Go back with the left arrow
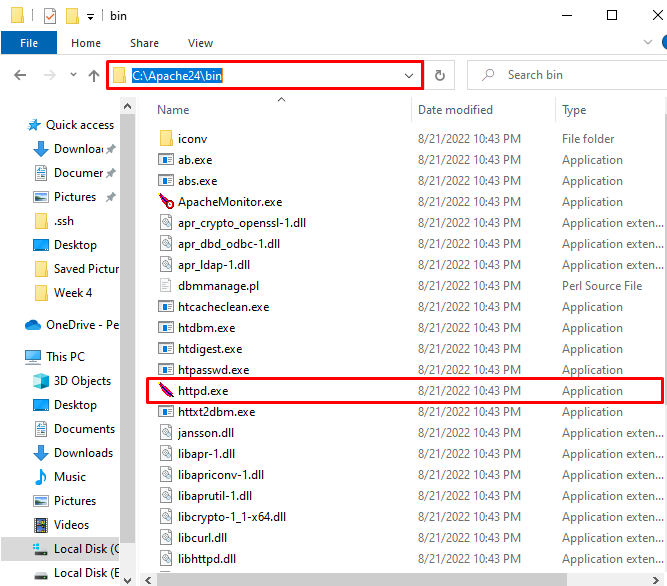667x586 pixels. [20, 75]
